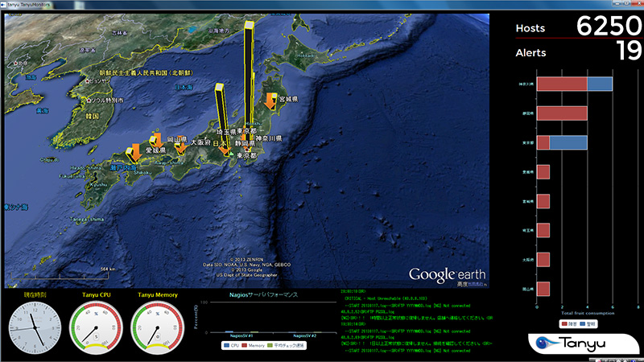Click the 日本海 sea label
This screenshot has height=362, width=644.
[184, 88]
